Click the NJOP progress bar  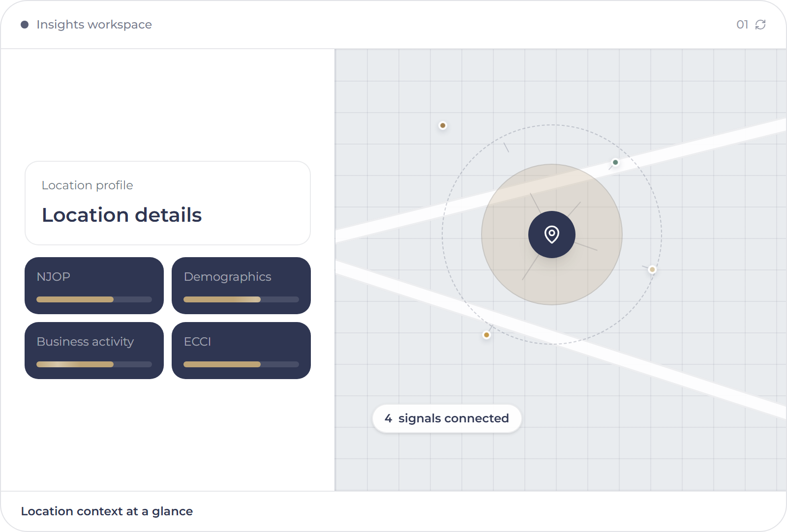[x=94, y=299]
